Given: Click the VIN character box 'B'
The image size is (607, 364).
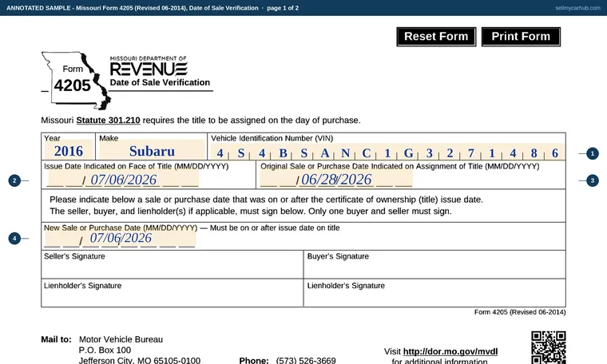Looking at the screenshot, I should point(283,153).
